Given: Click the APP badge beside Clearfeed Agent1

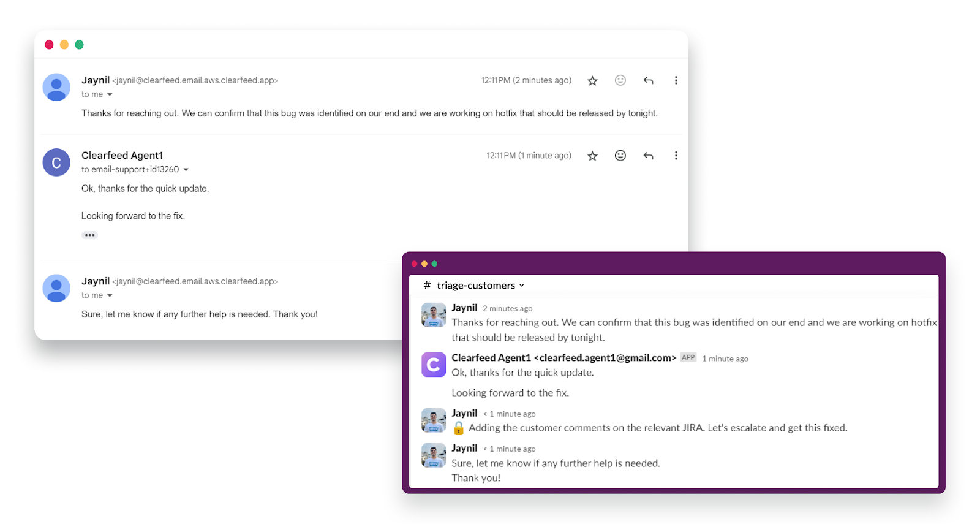Looking at the screenshot, I should 688,357.
